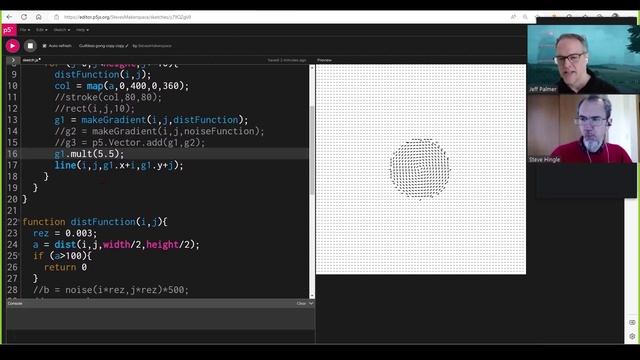Click the read aloud icon in the address bar
Viewport: 640px width, 360px height.
point(513,17)
